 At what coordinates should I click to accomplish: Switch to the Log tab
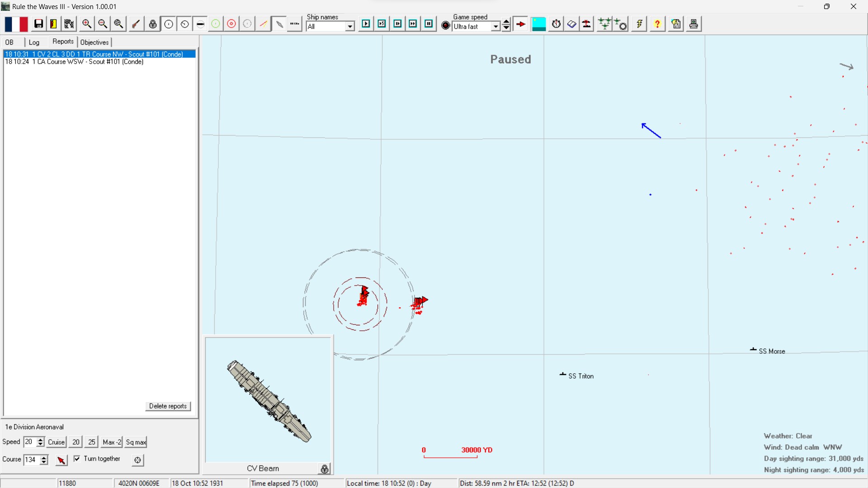point(35,42)
